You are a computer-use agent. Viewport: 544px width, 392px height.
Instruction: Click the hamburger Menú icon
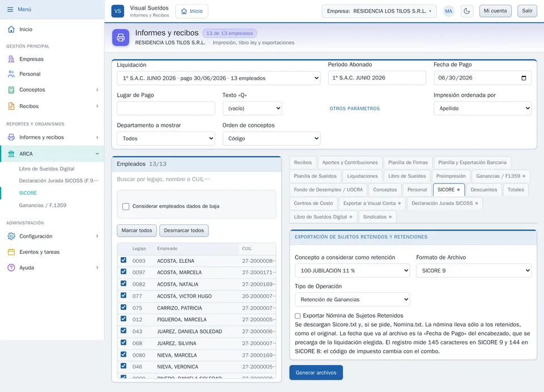click(10, 10)
